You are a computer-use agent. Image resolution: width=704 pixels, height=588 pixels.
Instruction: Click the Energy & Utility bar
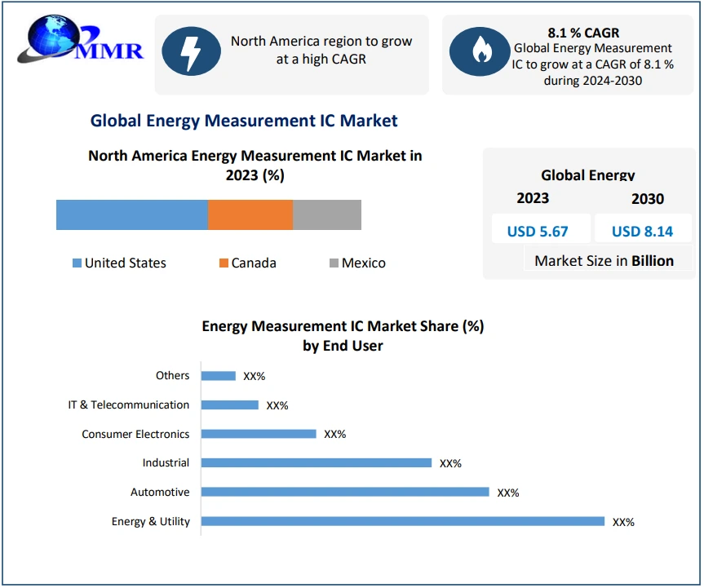402,521
